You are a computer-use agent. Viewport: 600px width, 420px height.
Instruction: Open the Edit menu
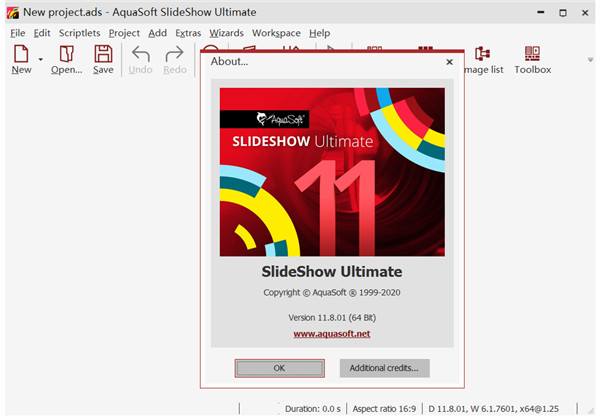42,33
